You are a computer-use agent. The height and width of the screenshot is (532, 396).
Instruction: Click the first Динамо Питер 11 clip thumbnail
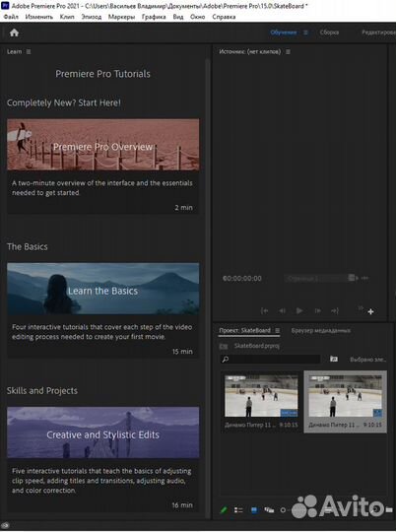point(261,396)
